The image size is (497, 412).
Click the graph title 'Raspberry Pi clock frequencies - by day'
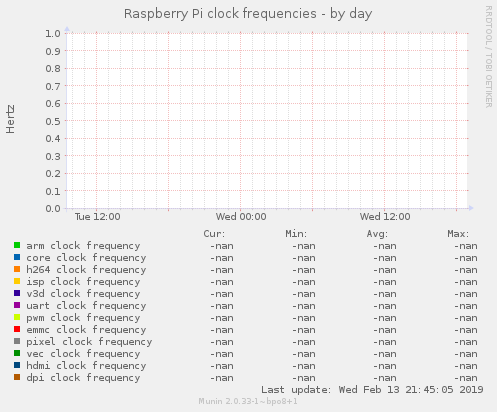point(248,14)
